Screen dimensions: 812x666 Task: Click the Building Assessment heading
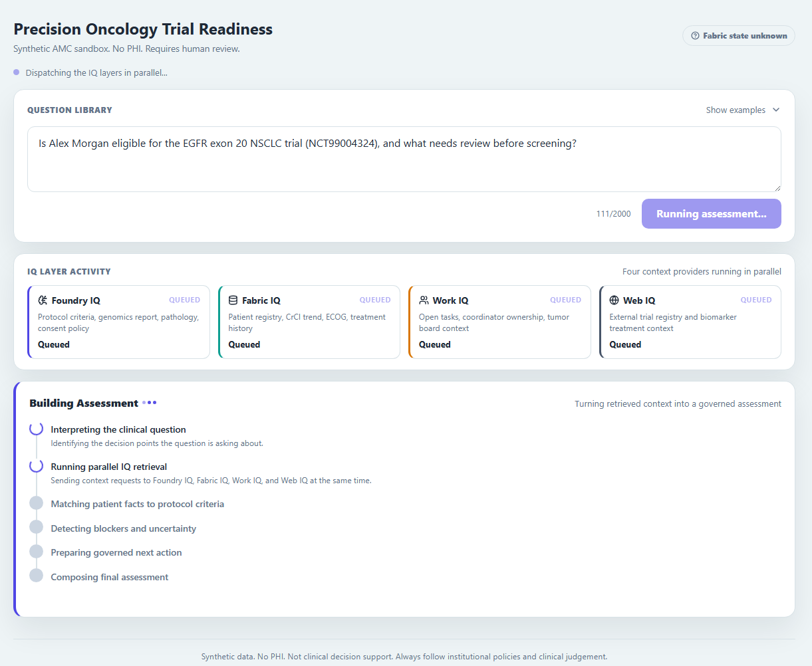click(x=84, y=403)
